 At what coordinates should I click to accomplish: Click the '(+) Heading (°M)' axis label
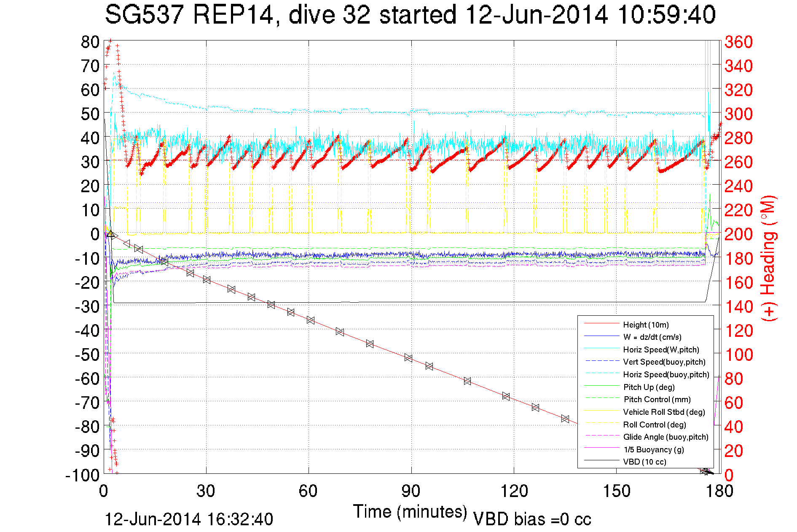(768, 258)
